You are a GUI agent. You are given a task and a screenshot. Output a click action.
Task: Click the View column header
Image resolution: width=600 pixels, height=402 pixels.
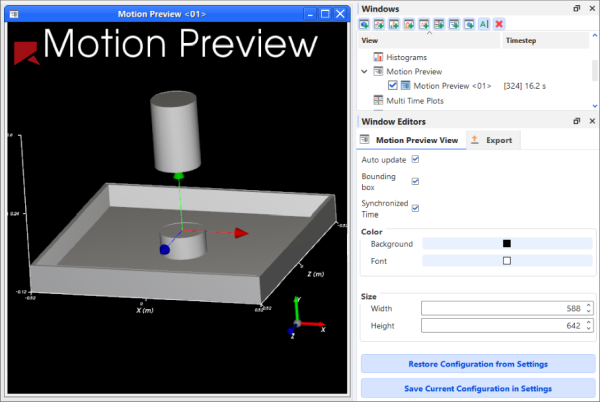point(429,40)
